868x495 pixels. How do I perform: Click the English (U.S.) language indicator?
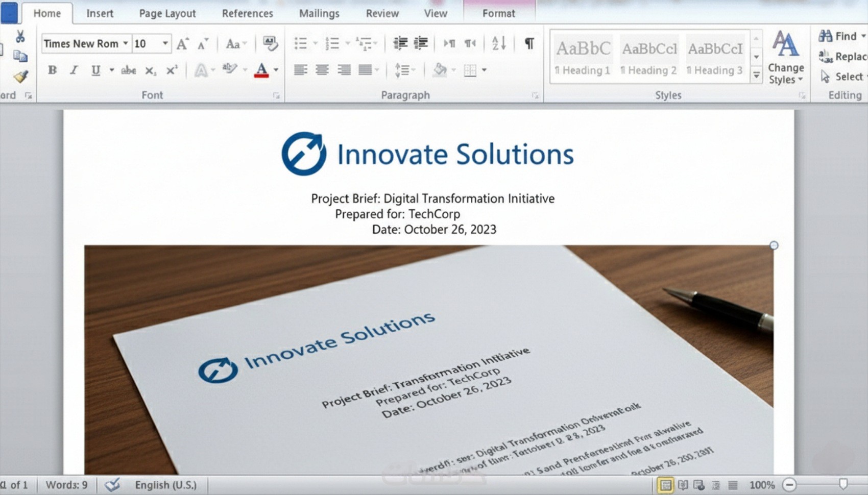(x=165, y=484)
